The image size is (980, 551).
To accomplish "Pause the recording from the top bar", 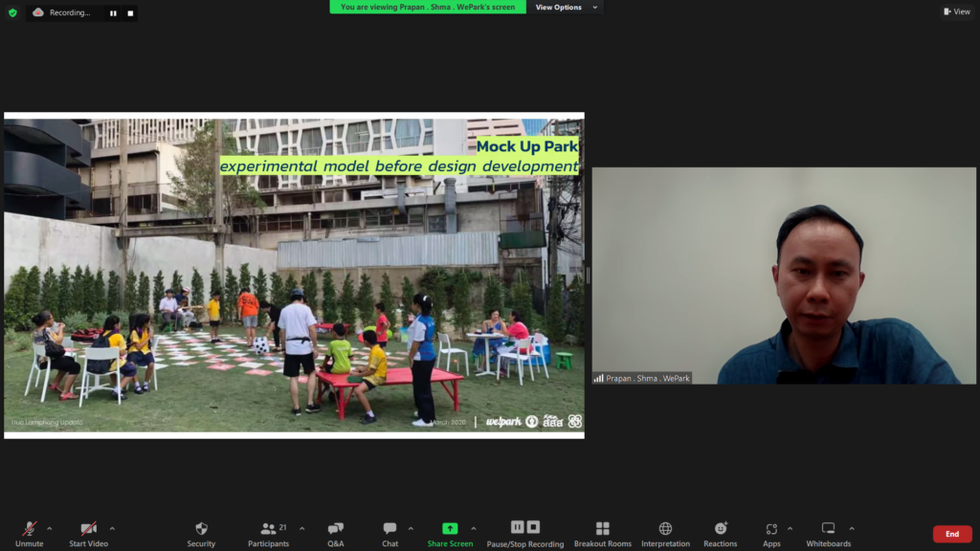I will click(x=113, y=13).
